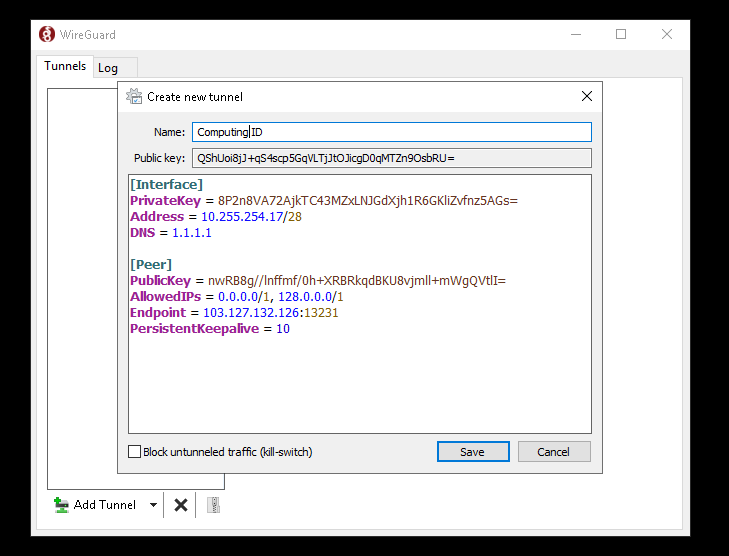Save the new tunnel configuration
Screen dimensions: 729x556
click(473, 451)
